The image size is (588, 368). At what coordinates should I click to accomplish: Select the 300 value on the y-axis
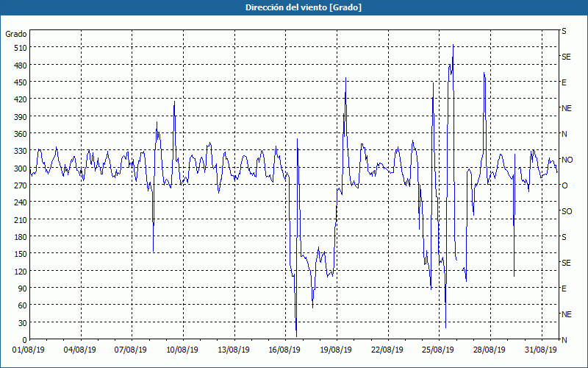click(21, 169)
